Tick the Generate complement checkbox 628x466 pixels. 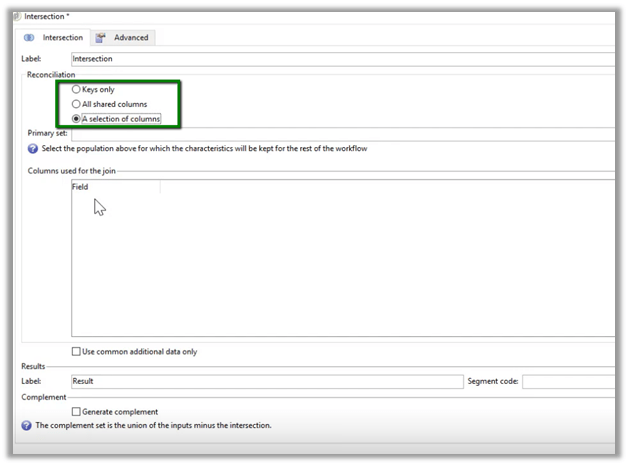click(x=77, y=411)
